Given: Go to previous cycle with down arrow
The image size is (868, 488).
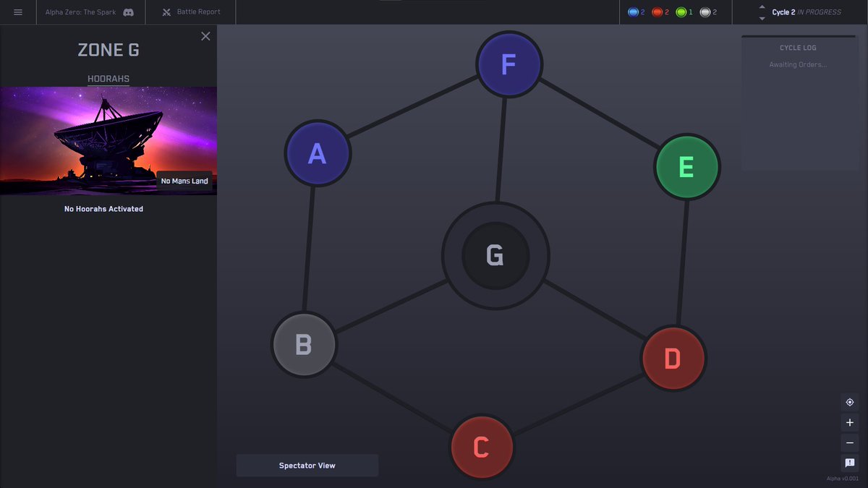Looking at the screenshot, I should tap(762, 18).
